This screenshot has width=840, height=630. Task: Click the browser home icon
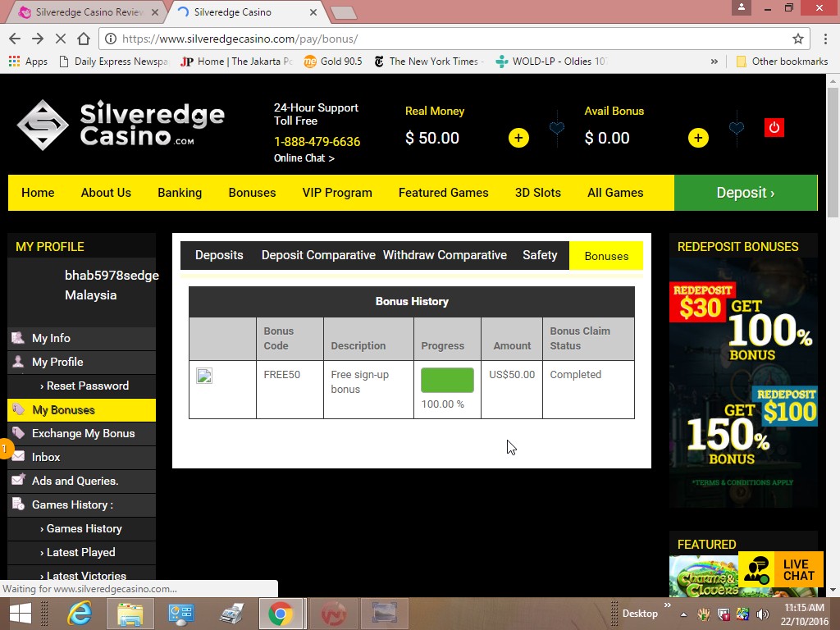84,39
